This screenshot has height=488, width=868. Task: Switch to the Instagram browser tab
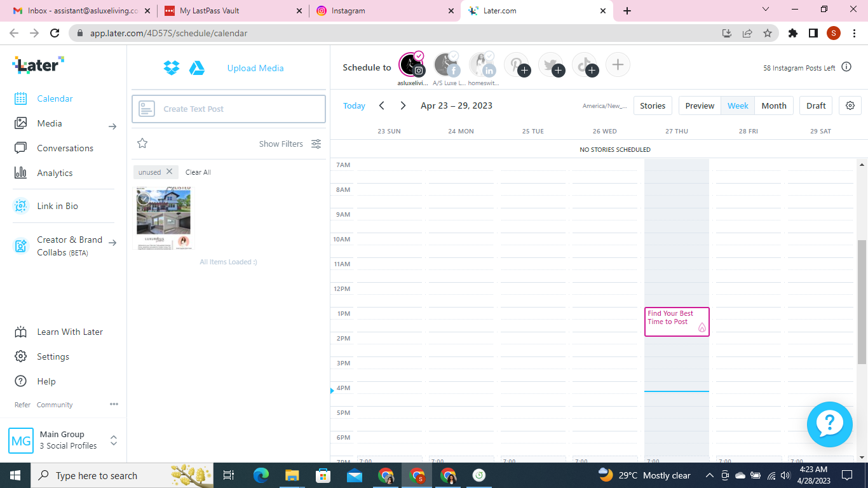(385, 11)
